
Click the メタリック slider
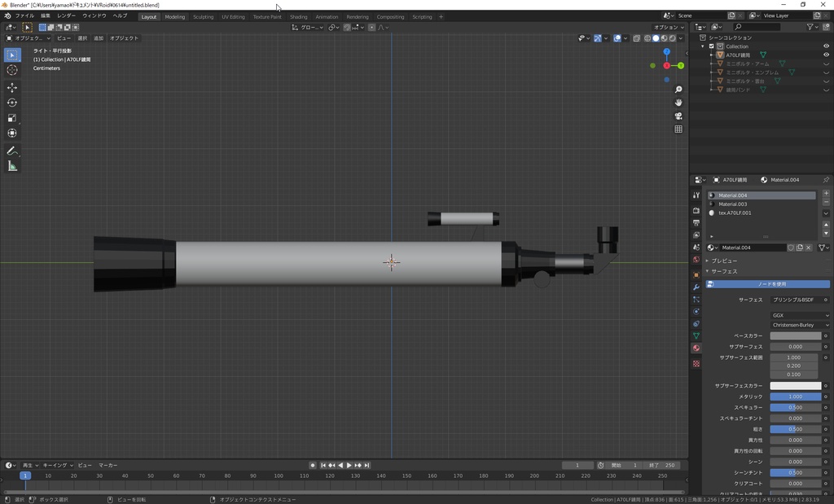click(x=795, y=397)
